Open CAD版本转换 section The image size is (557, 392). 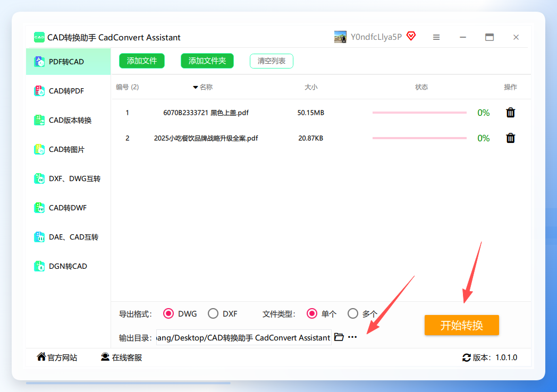68,120
